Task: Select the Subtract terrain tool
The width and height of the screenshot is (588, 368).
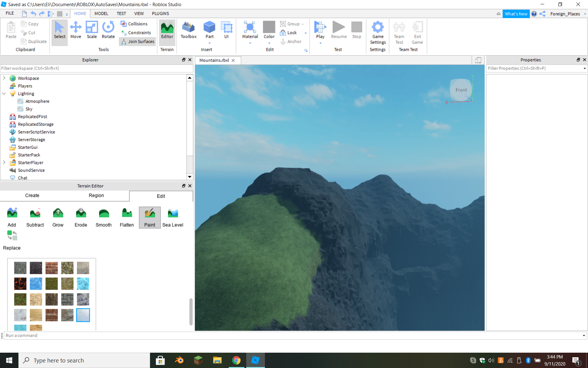Action: click(35, 217)
